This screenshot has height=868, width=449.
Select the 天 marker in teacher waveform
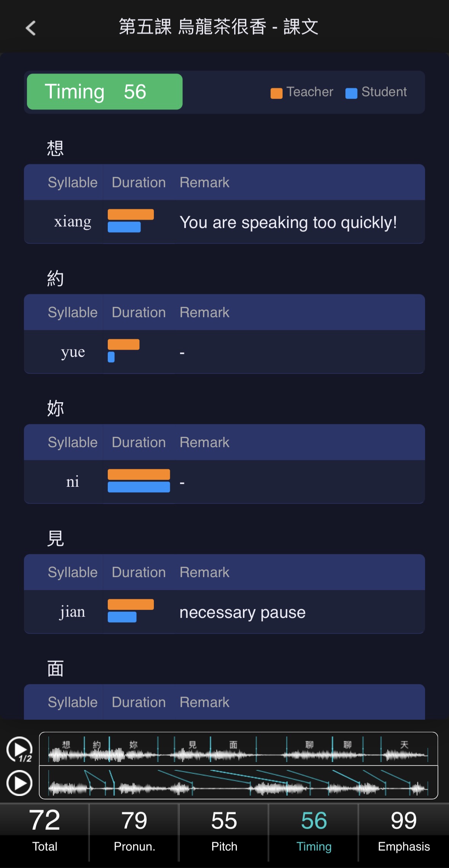[404, 744]
